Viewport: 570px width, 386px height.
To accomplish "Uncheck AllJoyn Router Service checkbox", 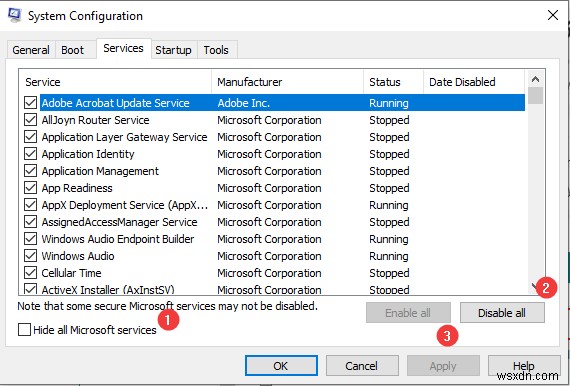I will point(31,120).
